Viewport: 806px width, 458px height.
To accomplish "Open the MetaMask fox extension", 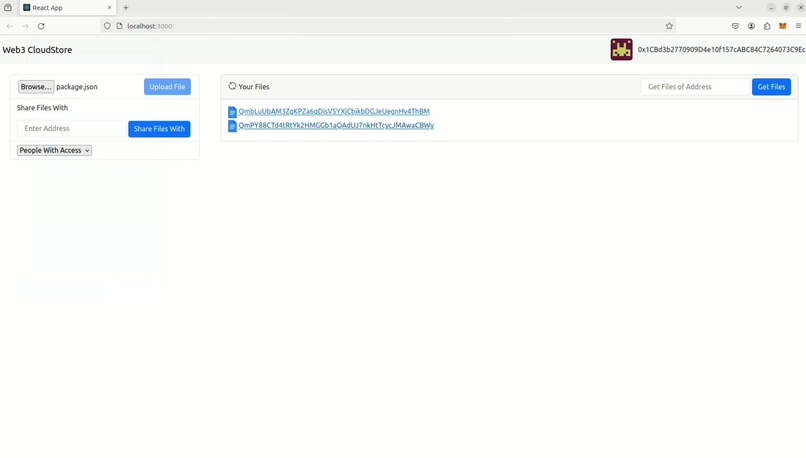I will 782,26.
